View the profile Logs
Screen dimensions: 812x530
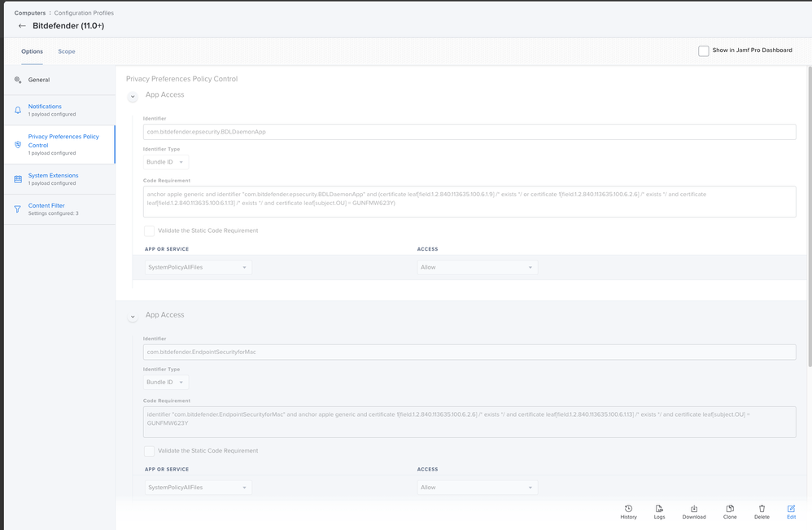coord(659,512)
